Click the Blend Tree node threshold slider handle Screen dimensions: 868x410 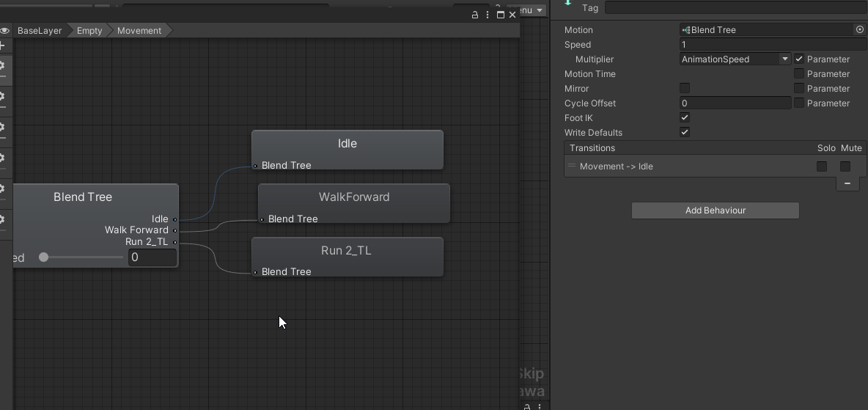pyautogui.click(x=44, y=257)
